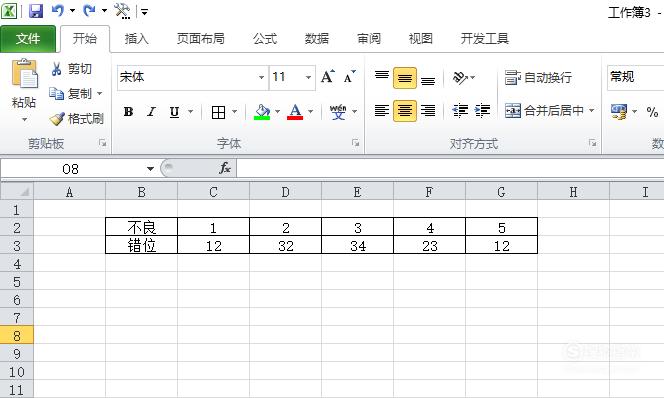The width and height of the screenshot is (664, 398).
Task: Align text right
Action: (x=428, y=111)
